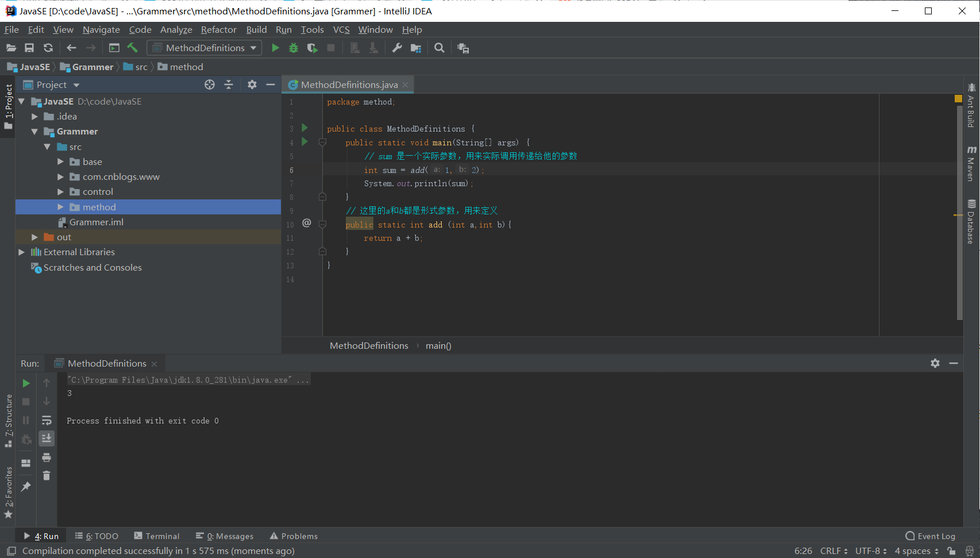Open settings using the wrench icon
The image size is (980, 558).
(x=397, y=48)
